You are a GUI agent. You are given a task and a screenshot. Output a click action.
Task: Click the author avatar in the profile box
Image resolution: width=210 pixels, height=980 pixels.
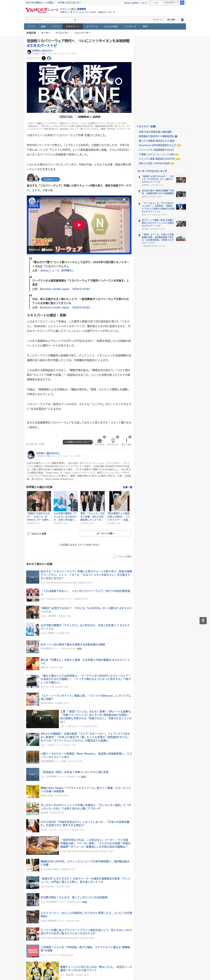pyautogui.click(x=31, y=455)
